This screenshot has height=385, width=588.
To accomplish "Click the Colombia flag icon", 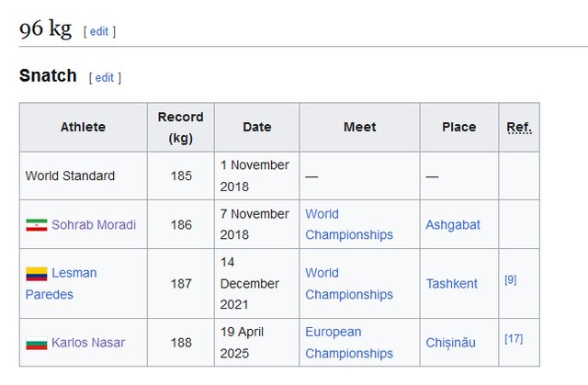I will tap(36, 274).
